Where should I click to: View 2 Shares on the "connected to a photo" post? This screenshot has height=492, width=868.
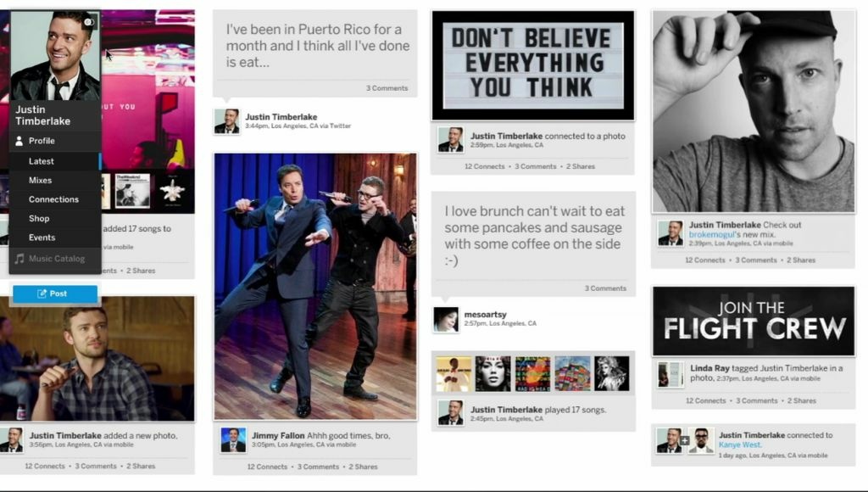pos(581,166)
